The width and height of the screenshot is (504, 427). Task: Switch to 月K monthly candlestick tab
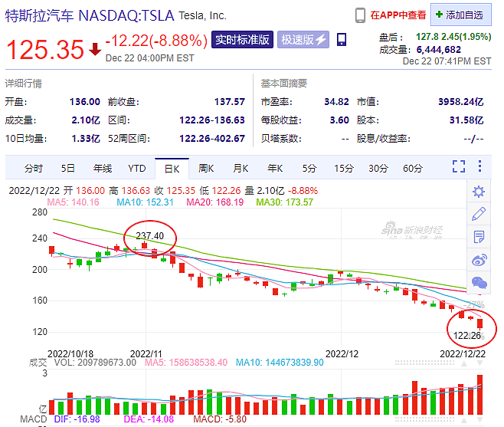[241, 169]
